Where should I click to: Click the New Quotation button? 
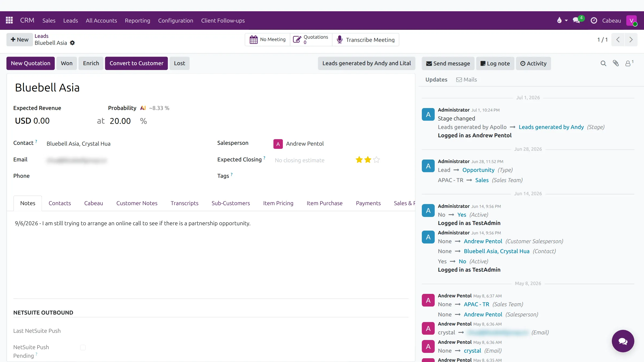31,63
